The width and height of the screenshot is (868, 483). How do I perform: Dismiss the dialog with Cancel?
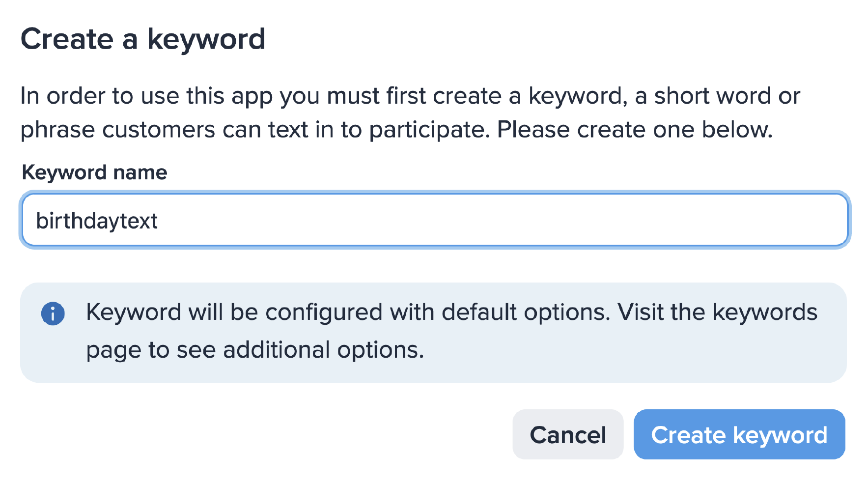(568, 434)
